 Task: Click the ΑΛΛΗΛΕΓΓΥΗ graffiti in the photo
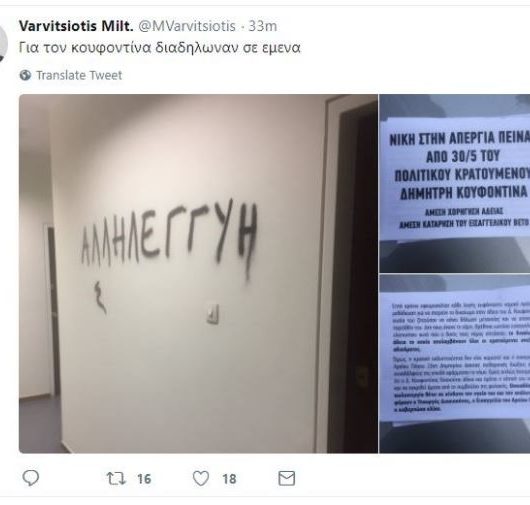[169, 237]
